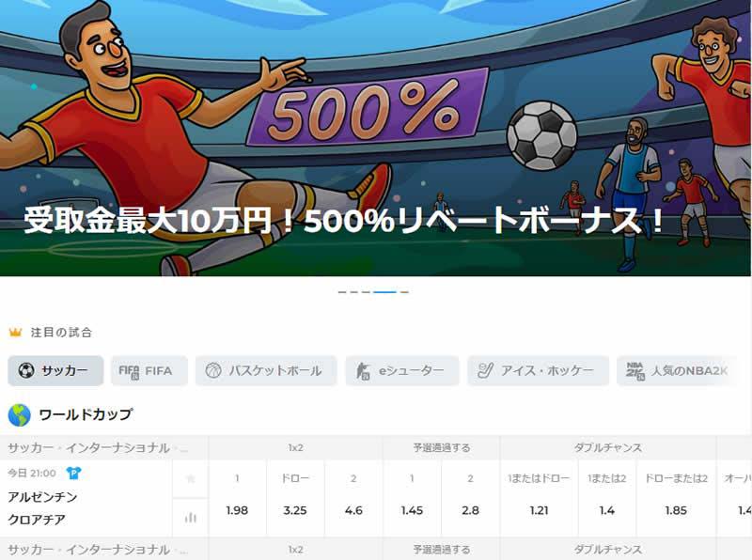Choose the アイス・ホッケー tab
Viewport: 752px width, 560px height.
pyautogui.click(x=538, y=370)
